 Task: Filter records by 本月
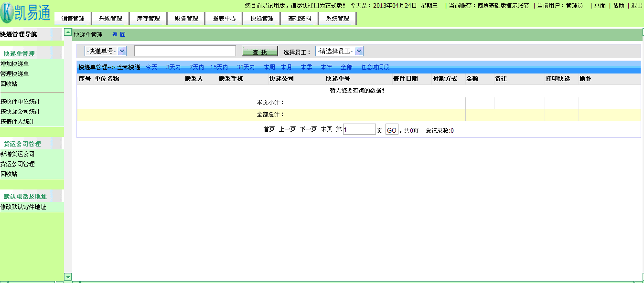coord(286,67)
